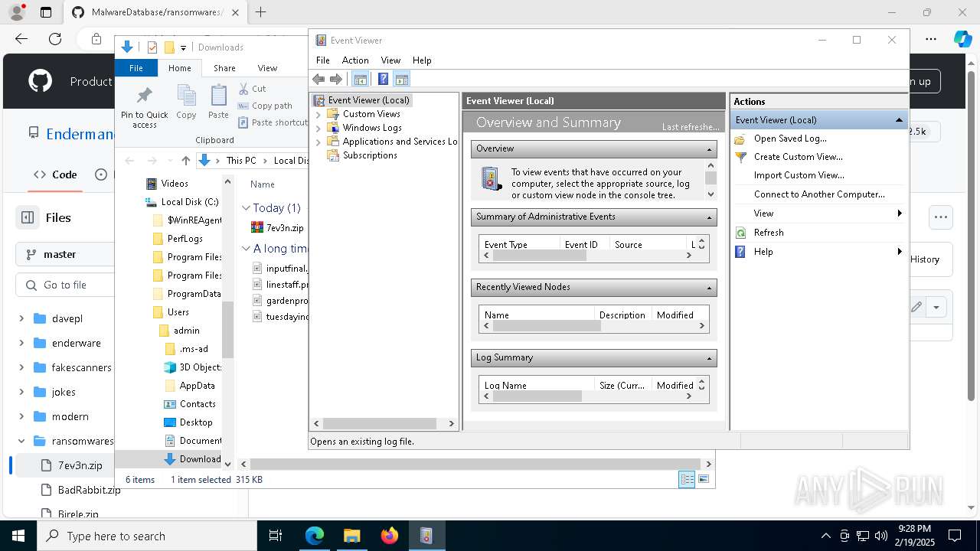The height and width of the screenshot is (551, 980).
Task: Open the Help submenu in Actions pane
Action: [x=819, y=252]
